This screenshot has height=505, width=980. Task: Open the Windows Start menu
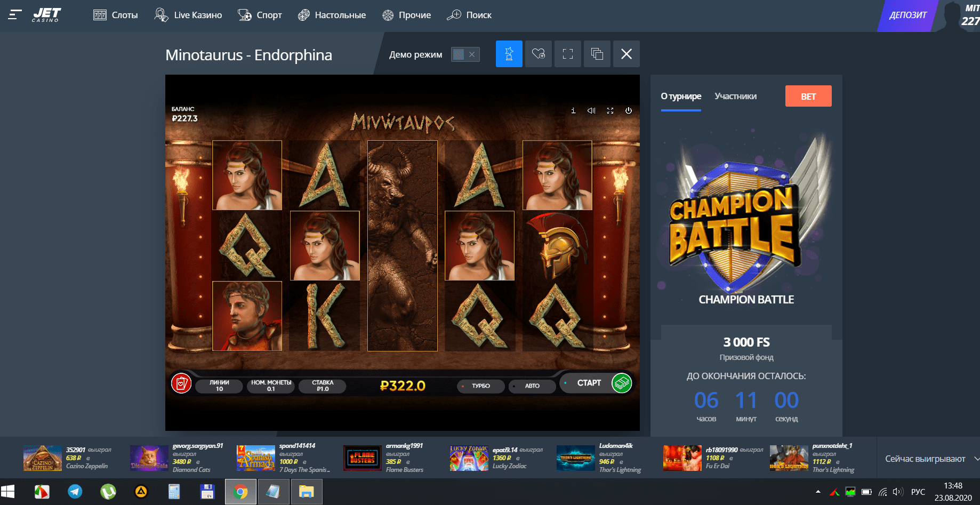8,492
